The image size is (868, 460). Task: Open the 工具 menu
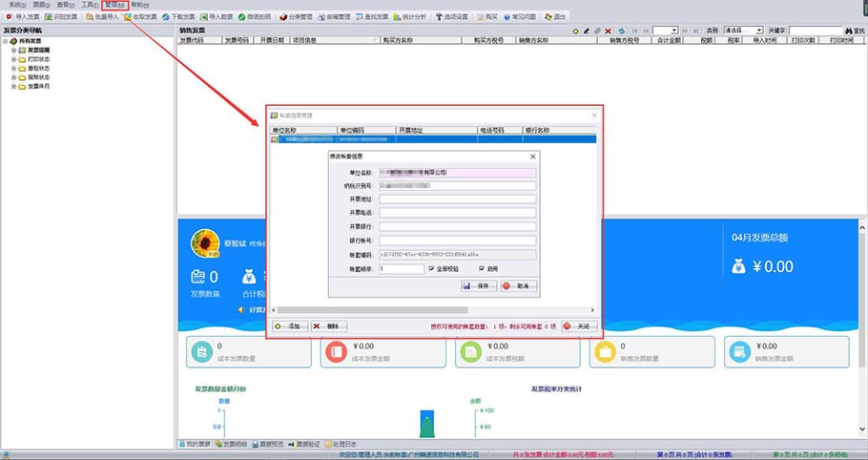point(88,5)
